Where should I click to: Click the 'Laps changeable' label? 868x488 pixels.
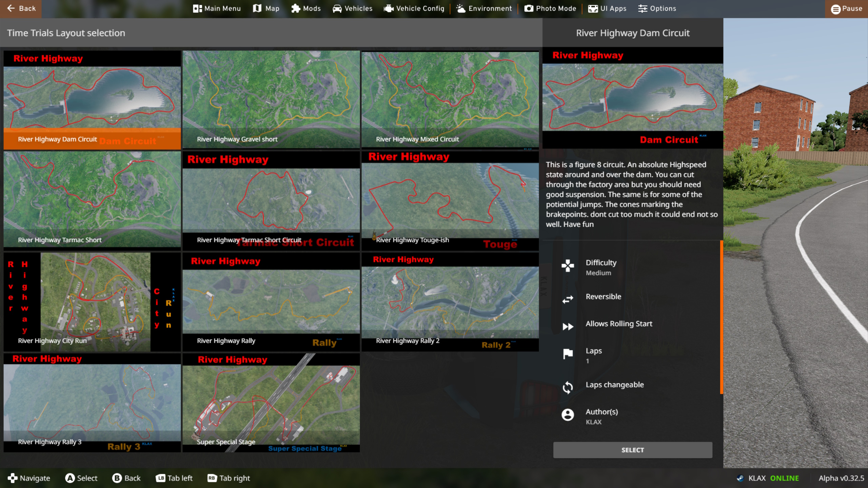[615, 385]
